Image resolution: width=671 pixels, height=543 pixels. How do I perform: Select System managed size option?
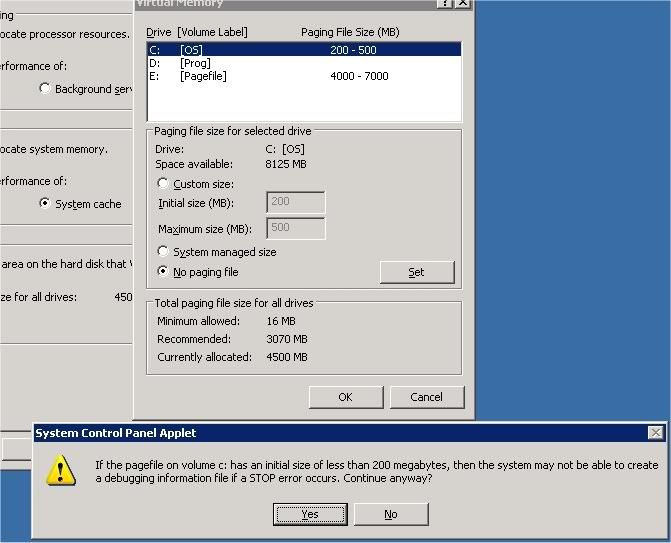coord(164,252)
